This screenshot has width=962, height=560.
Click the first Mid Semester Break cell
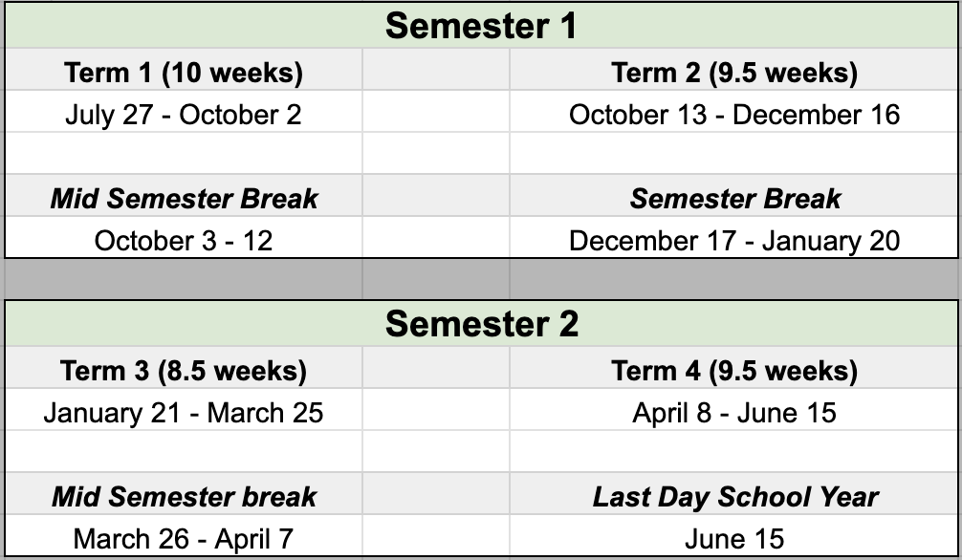pyautogui.click(x=184, y=196)
